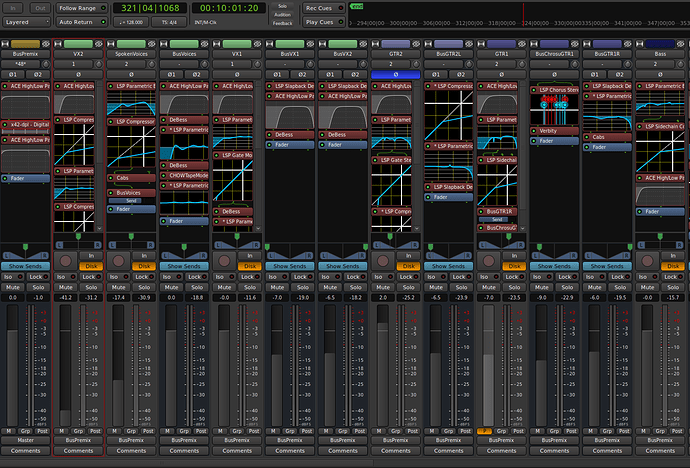Click Show Sends on the BusVoices strip

click(185, 266)
